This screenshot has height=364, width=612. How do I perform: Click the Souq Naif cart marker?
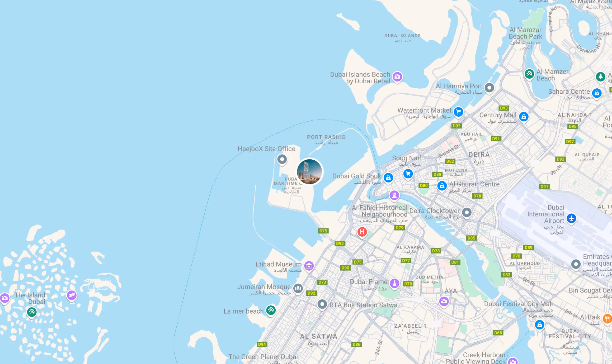pos(408,174)
